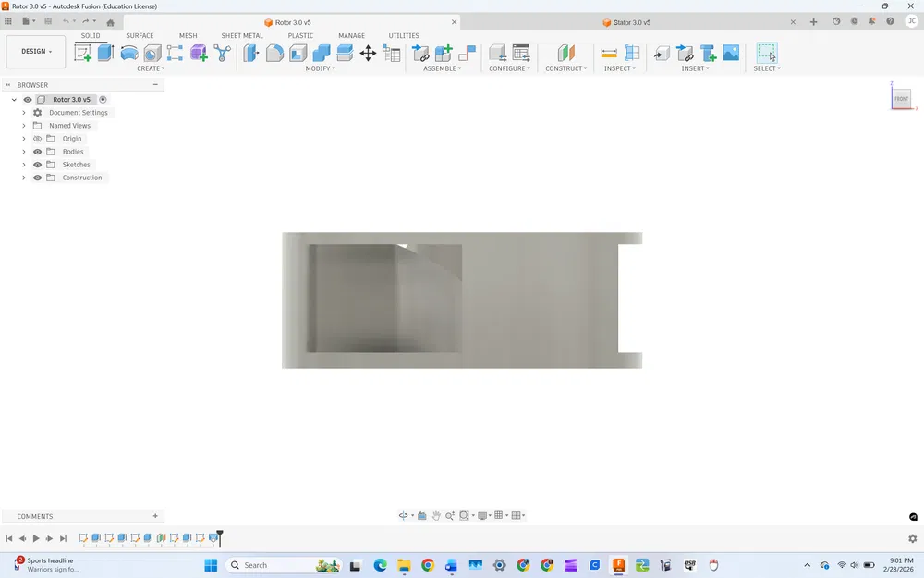Add a new comment with plus button
The width and height of the screenshot is (924, 578).
(x=155, y=516)
